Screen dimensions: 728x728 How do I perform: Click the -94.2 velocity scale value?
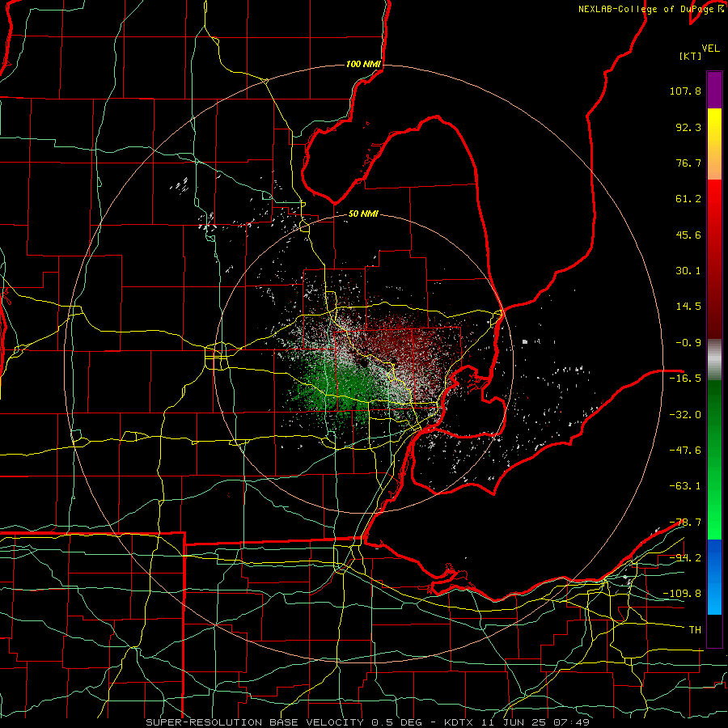685,558
